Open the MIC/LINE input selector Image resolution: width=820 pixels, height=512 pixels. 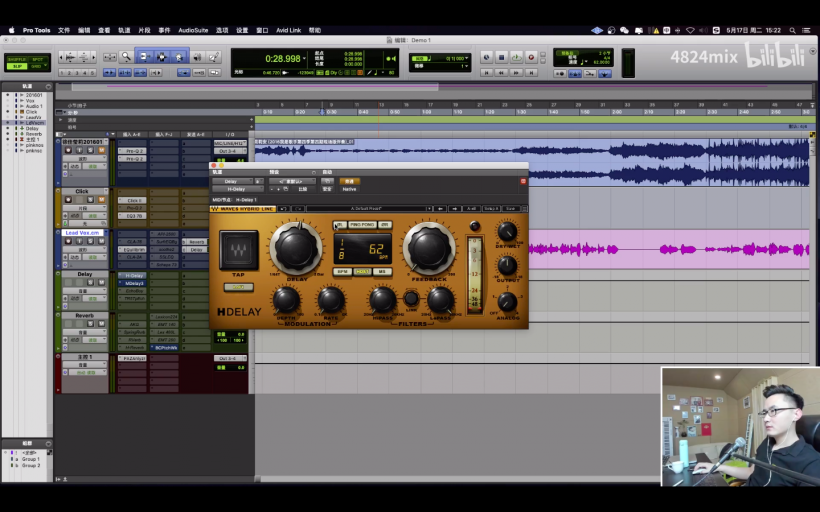point(230,143)
